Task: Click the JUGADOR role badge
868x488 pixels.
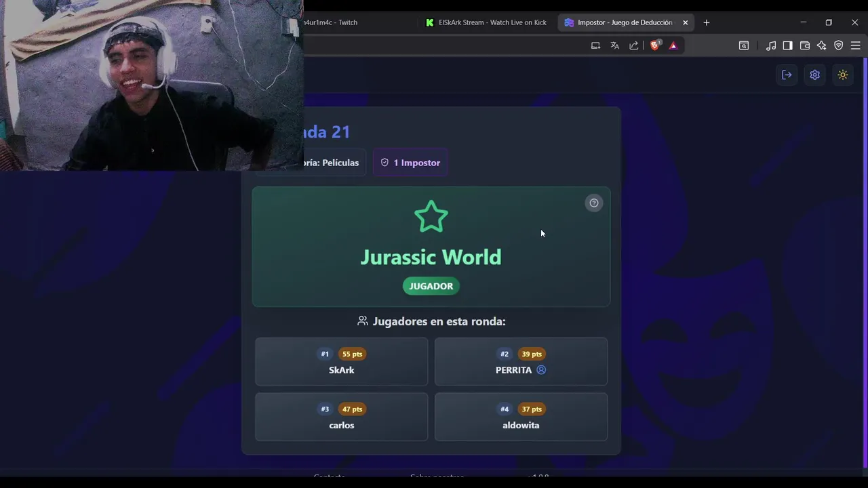Action: coord(431,286)
